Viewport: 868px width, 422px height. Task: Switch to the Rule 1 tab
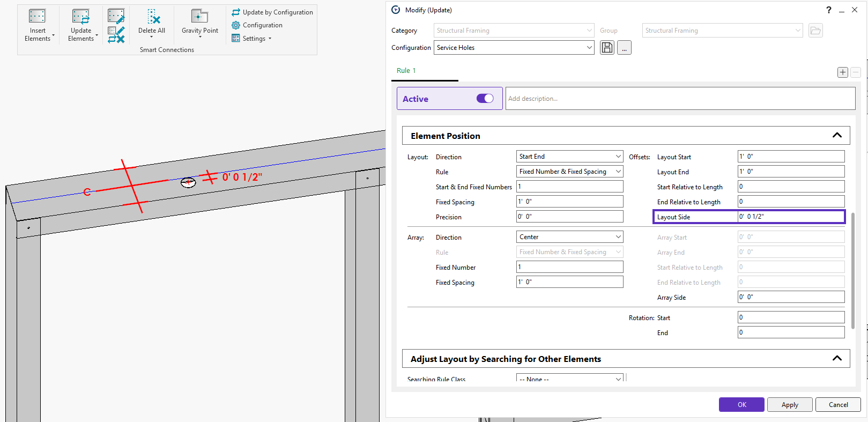pyautogui.click(x=406, y=71)
